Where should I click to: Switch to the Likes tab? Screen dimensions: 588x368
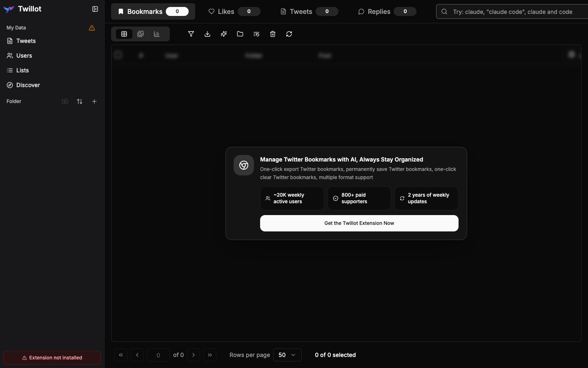pyautogui.click(x=234, y=11)
